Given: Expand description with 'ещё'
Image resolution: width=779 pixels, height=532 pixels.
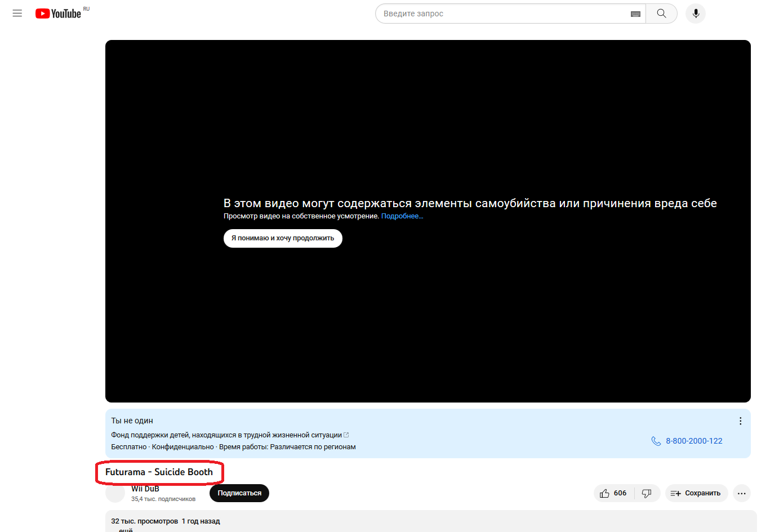Looking at the screenshot, I should [126, 530].
